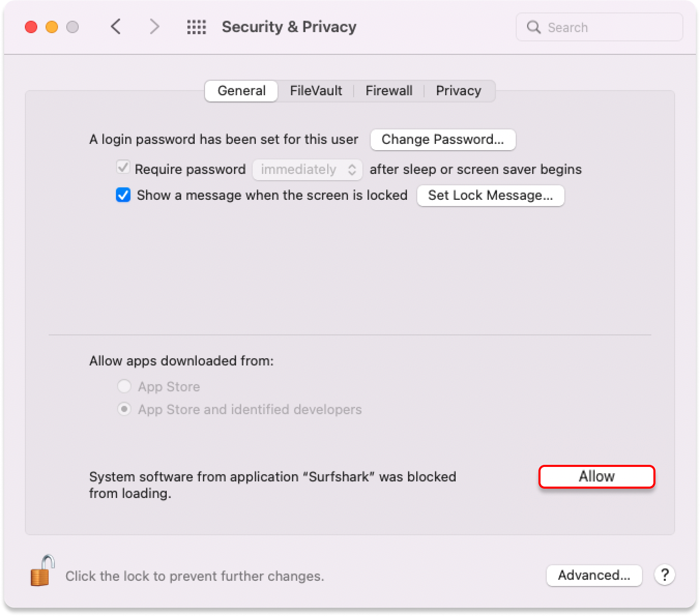
Task: Go to the Privacy tab
Action: (458, 91)
